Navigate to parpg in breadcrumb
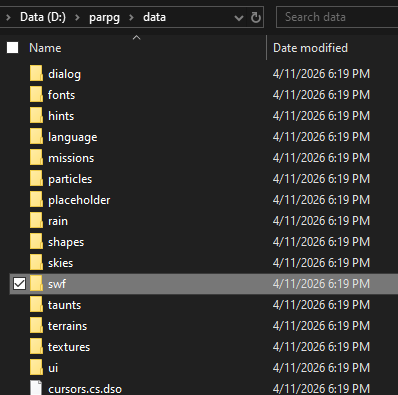 [104, 17]
